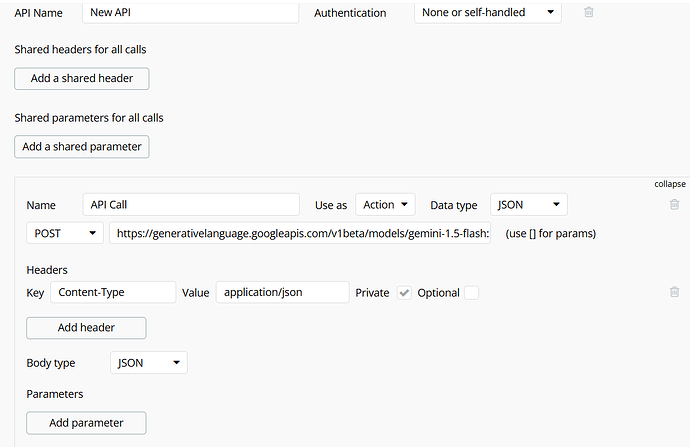Viewport: 690px width, 447px height.
Task: Click the 'Shared headers for all calls' label
Action: (x=81, y=49)
